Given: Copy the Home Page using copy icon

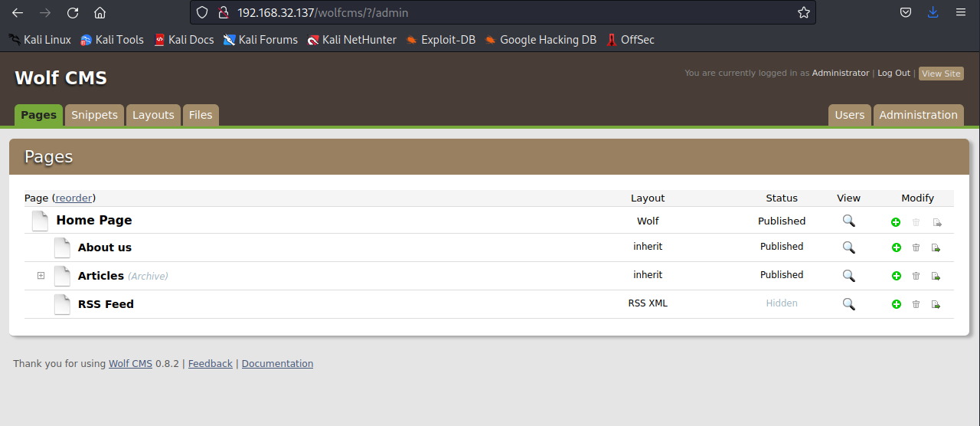Looking at the screenshot, I should [936, 222].
